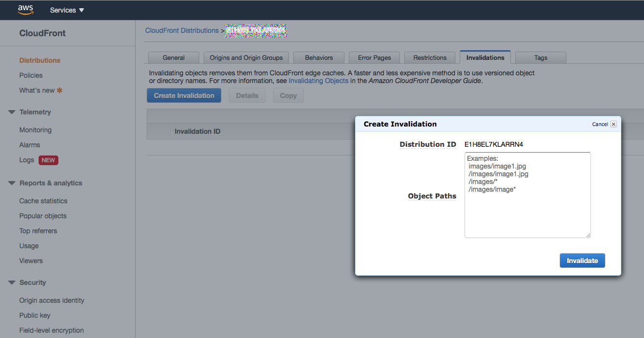Open Popular objects report
Screen dimensions: 644x338
(43, 216)
